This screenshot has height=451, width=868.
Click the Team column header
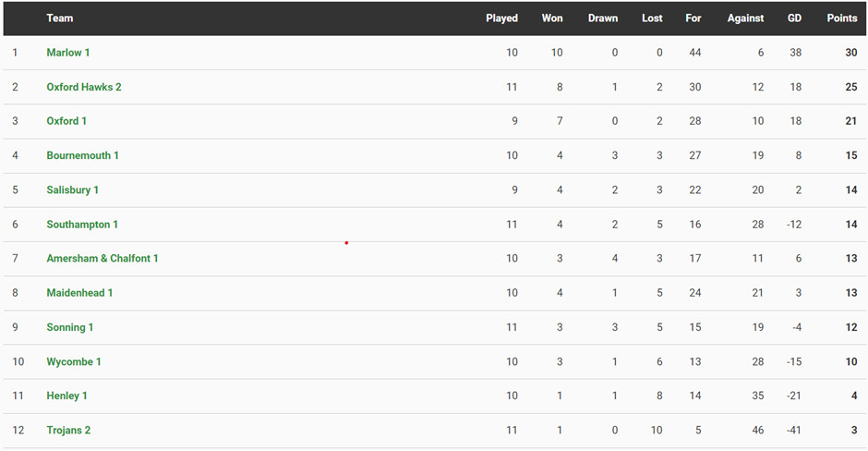[60, 18]
